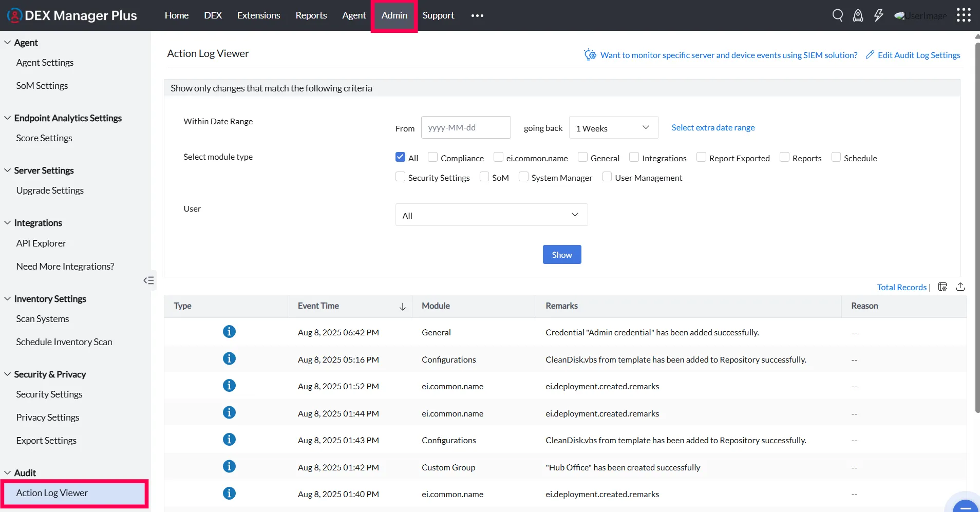Viewport: 980px width, 512px height.
Task: Open the Edit Audit Log Settings link
Action: (x=918, y=55)
